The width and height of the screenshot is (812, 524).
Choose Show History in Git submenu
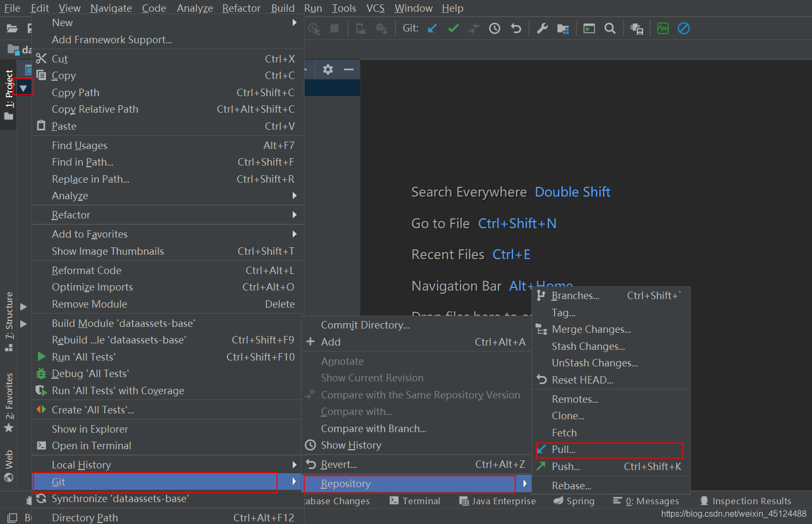[x=417, y=445]
